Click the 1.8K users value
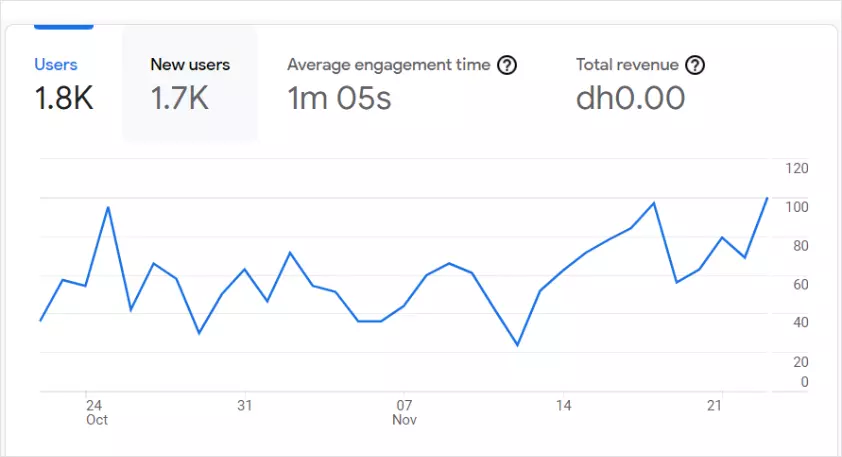The width and height of the screenshot is (842, 457). tap(64, 98)
